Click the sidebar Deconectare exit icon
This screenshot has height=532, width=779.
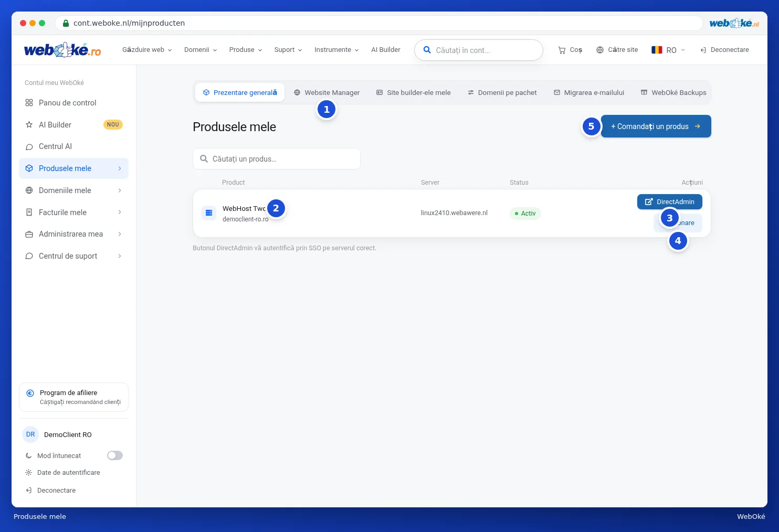[29, 491]
